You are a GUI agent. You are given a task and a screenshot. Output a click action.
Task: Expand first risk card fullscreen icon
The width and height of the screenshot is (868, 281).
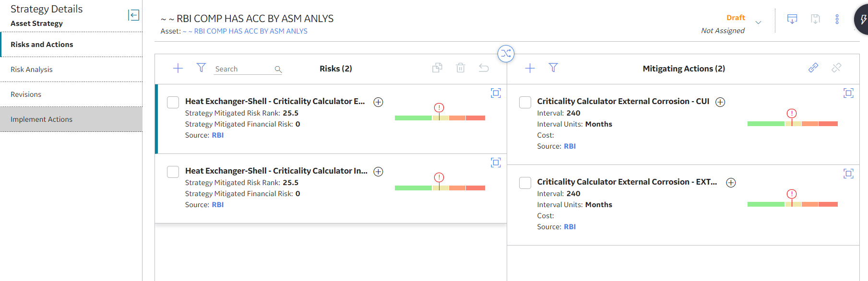496,93
